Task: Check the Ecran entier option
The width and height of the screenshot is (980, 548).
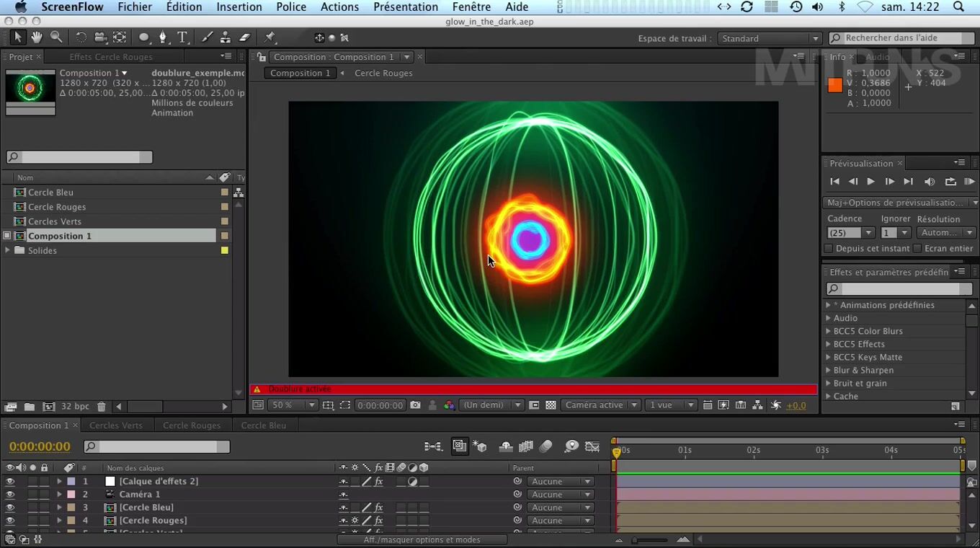Action: (917, 249)
